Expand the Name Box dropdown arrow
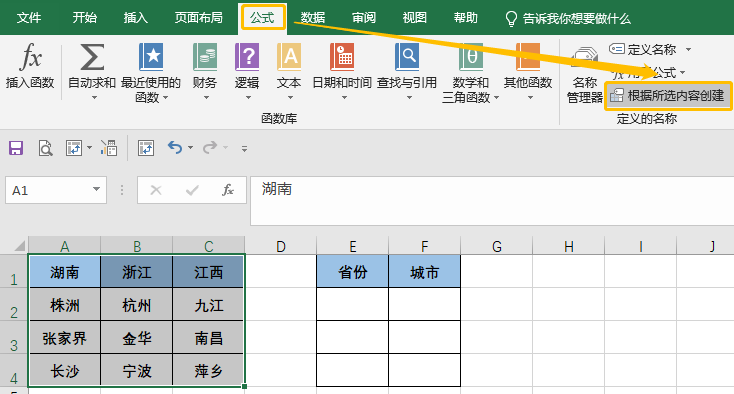This screenshot has width=734, height=394. [96, 190]
